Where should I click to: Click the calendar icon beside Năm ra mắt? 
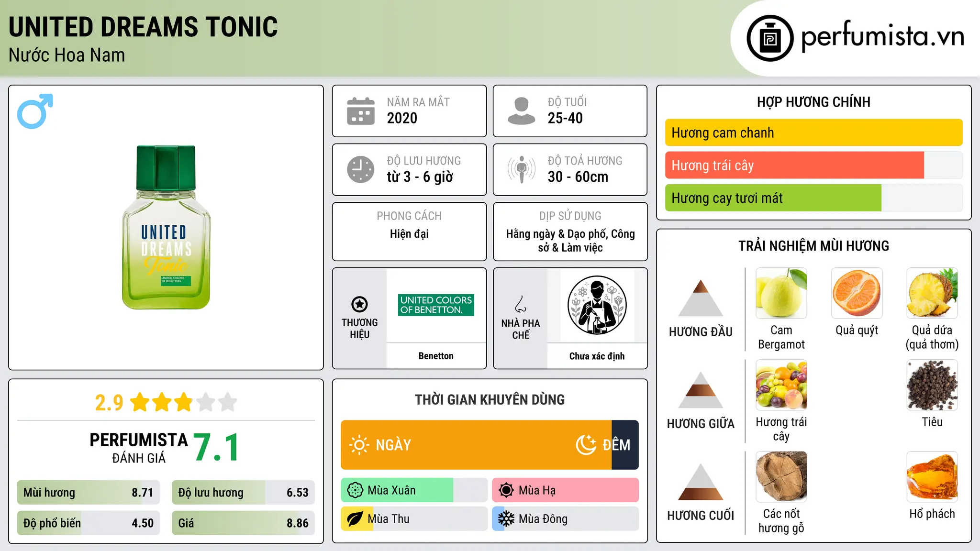[x=360, y=111]
